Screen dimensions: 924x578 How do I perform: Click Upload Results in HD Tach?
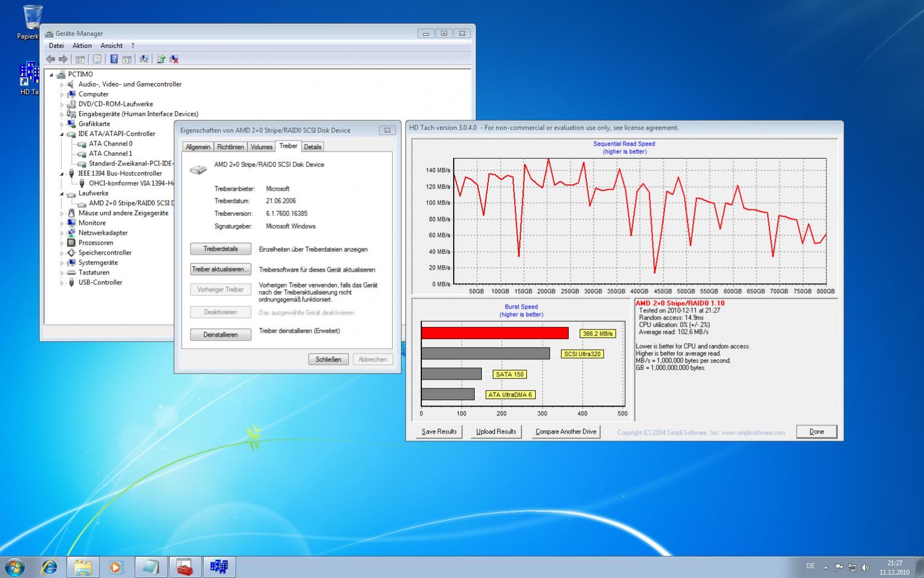(496, 431)
